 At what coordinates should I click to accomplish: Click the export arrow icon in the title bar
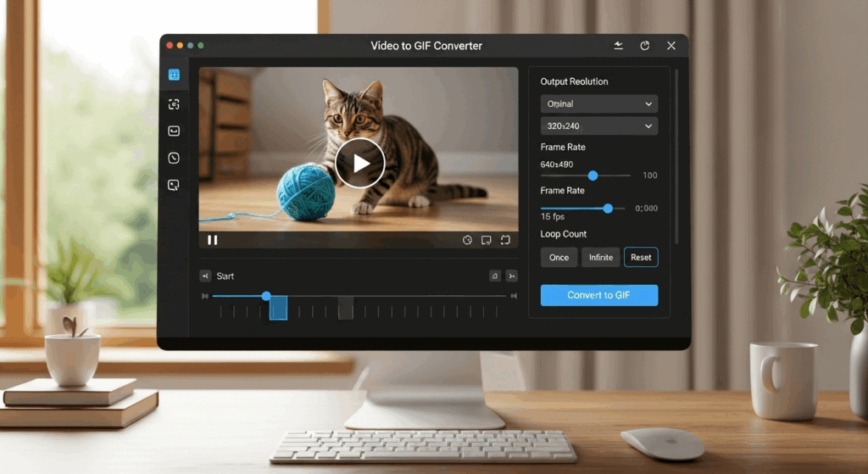click(618, 46)
